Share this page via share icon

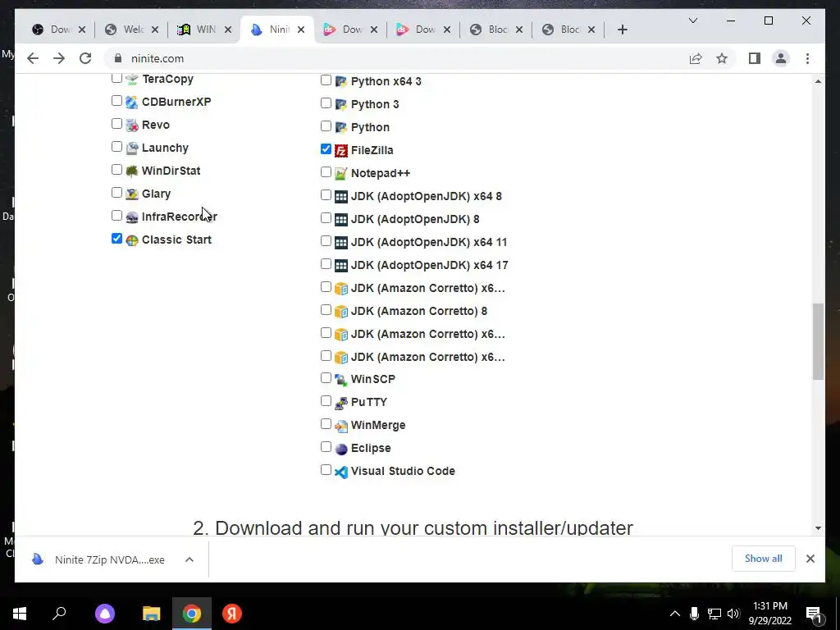[696, 58]
